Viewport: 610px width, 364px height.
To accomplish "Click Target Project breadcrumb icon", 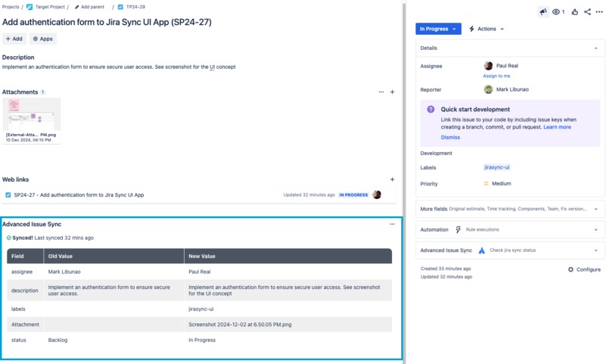I will coord(30,7).
